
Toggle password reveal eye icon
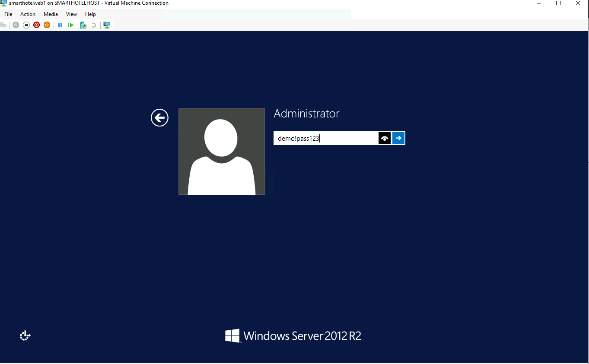385,138
